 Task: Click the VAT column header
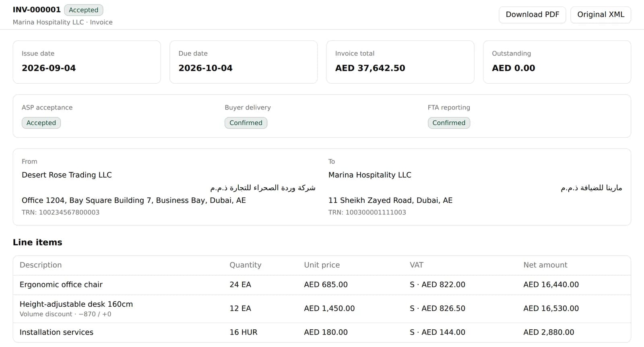417,265
